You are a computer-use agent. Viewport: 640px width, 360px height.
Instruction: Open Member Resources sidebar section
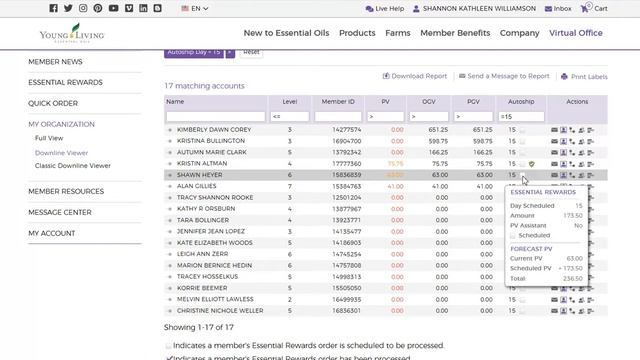66,191
